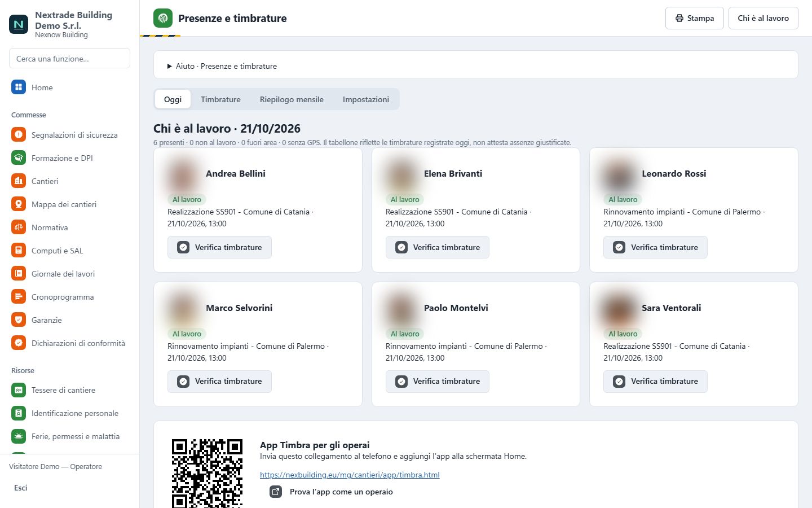Open the Normativa scales icon

(19, 227)
